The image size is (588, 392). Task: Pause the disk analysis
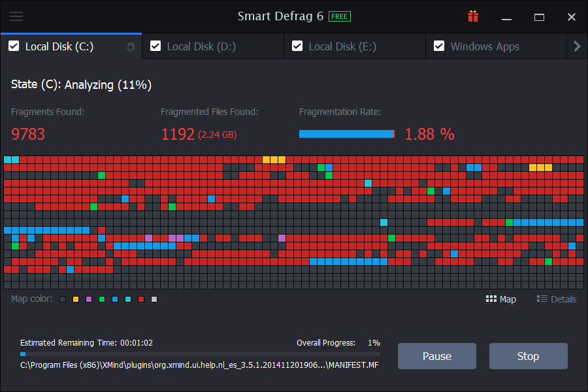tap(437, 356)
